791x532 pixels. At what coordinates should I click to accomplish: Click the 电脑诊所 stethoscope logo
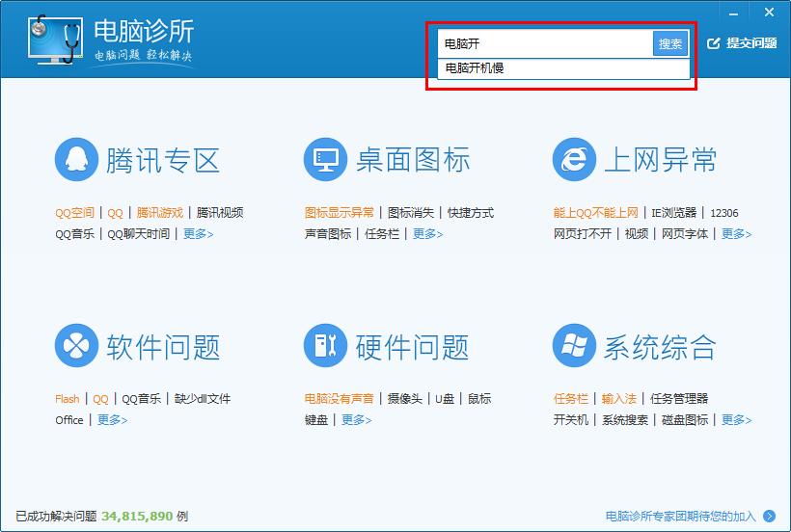[53, 40]
